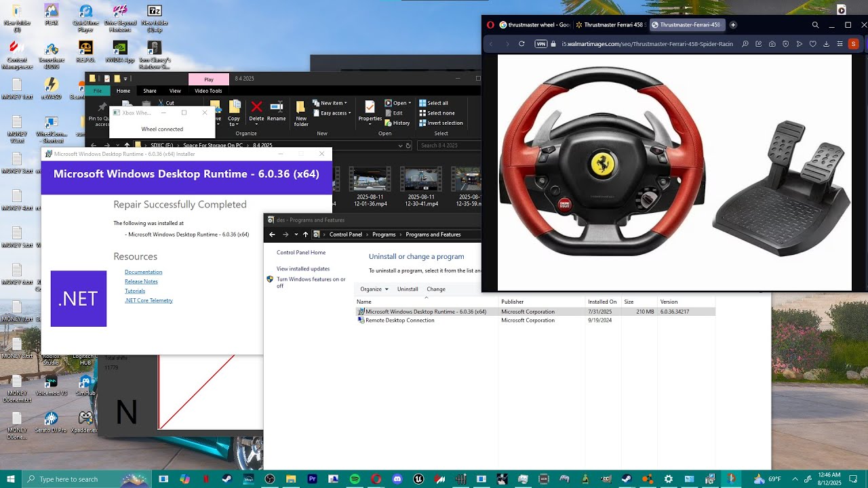Screen dimensions: 868x488
Task: Select Remote Desktop Connection row
Action: click(x=536, y=320)
